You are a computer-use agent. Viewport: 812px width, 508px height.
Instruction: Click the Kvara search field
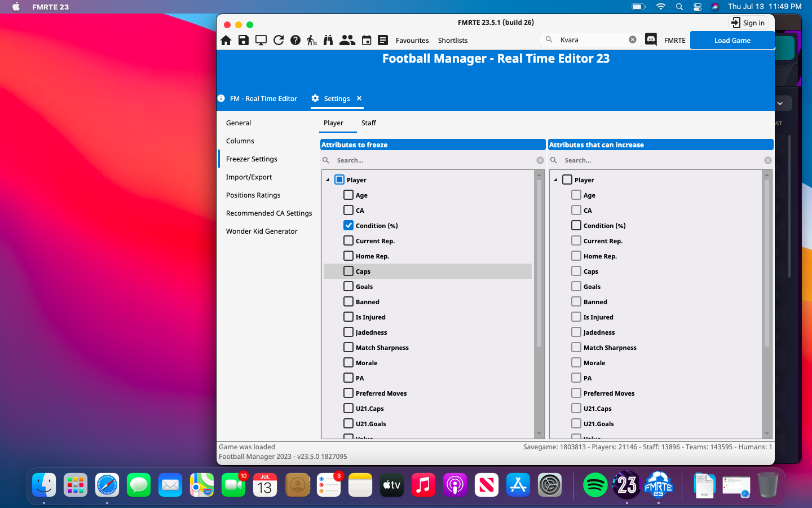pyautogui.click(x=591, y=40)
